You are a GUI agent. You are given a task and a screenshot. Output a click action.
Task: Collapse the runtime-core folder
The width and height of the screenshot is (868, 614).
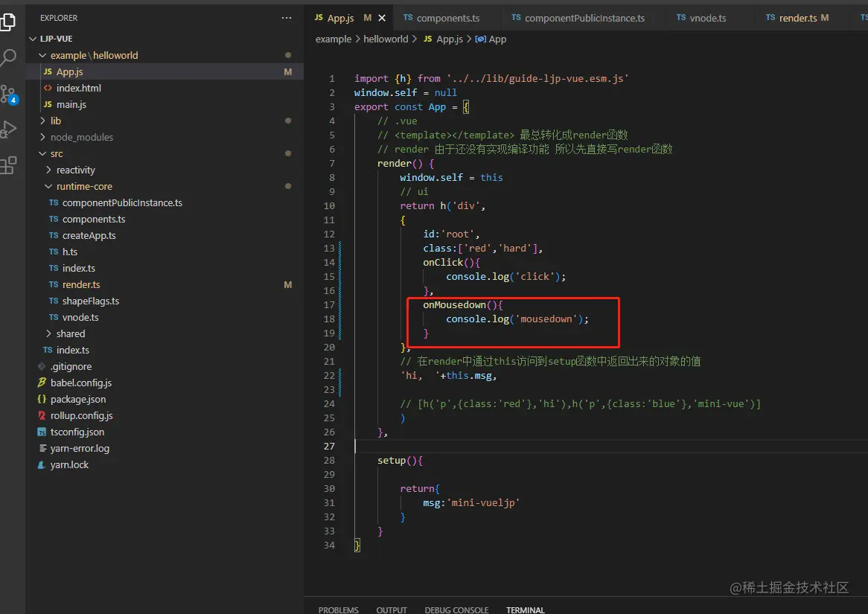(48, 187)
